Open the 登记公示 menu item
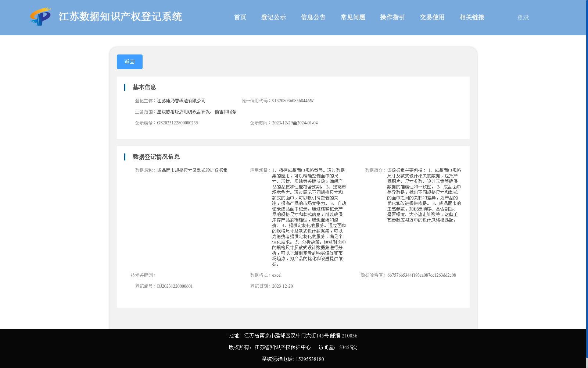Viewport: 588px width, 368px height. 273,17
